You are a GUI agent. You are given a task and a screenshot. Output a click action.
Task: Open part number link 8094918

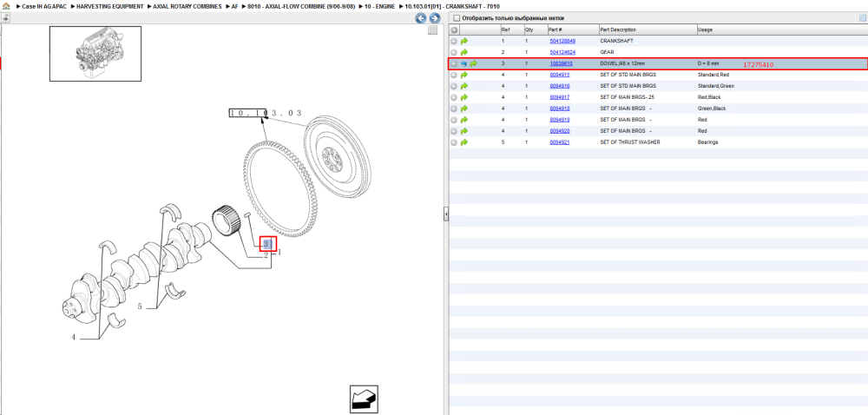560,109
